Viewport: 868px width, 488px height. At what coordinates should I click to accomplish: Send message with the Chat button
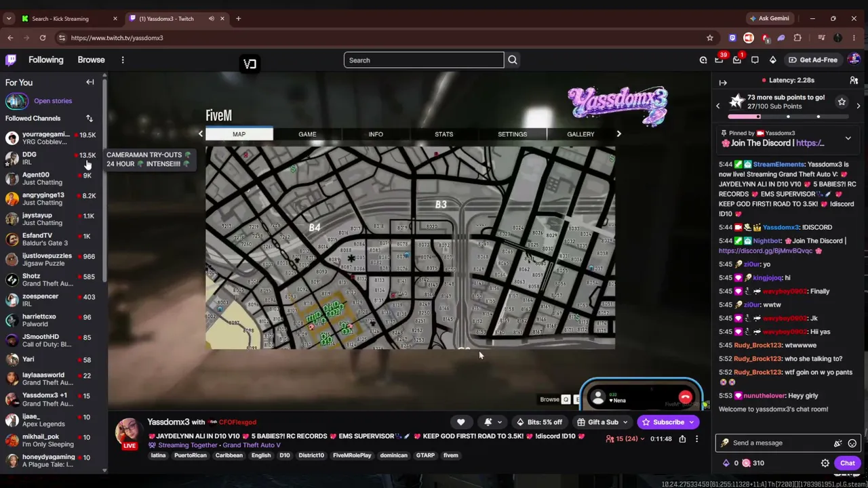click(848, 464)
